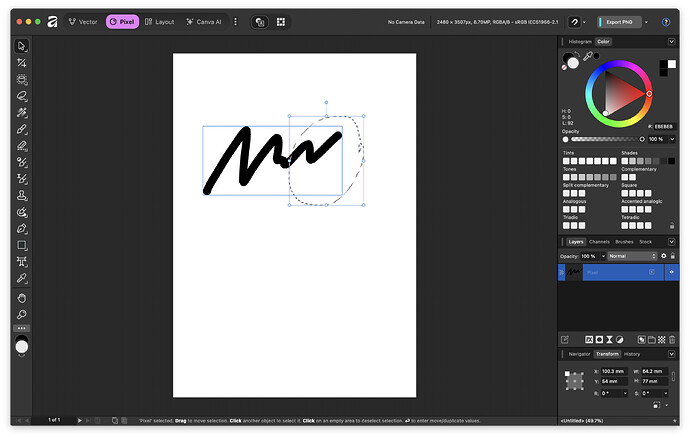Open the Transform panel options menu chevron

click(672, 354)
